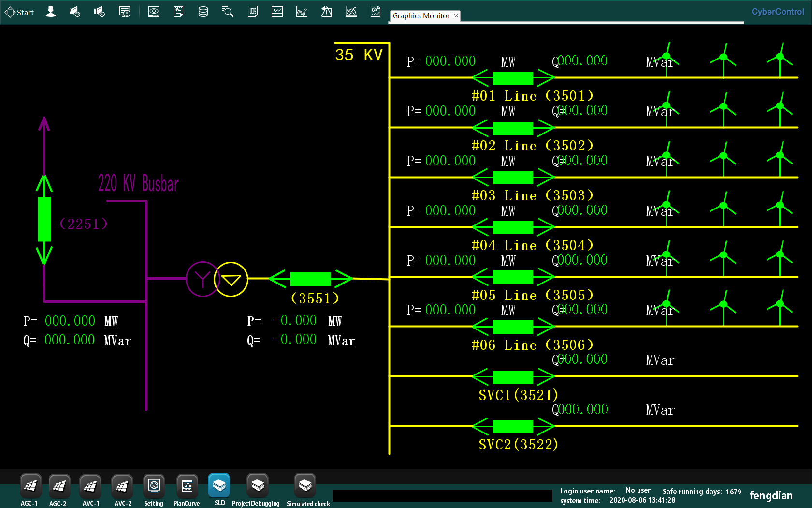812x508 pixels.
Task: Click the monitor eye view icon
Action: pyautogui.click(x=154, y=12)
